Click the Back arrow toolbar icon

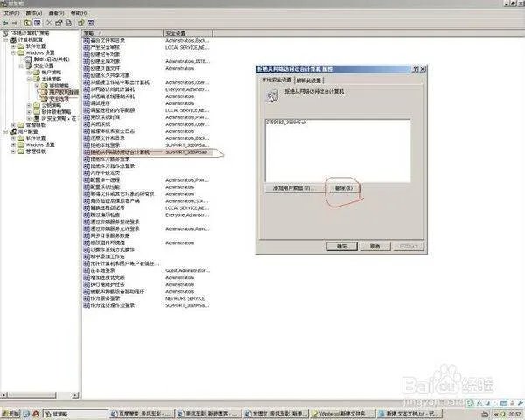6,22
